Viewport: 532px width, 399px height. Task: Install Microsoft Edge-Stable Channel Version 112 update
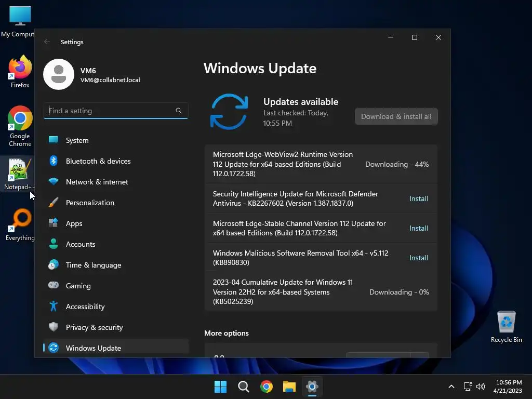(418, 228)
